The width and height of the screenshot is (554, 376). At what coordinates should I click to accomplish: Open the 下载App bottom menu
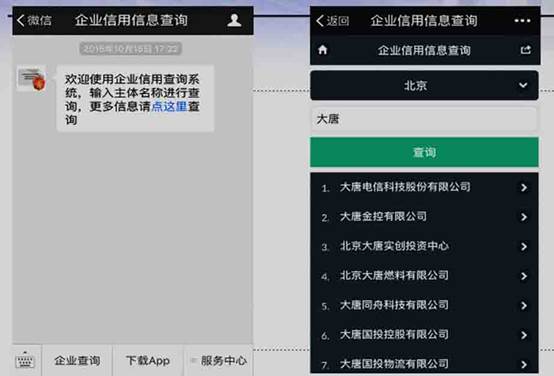(x=148, y=360)
